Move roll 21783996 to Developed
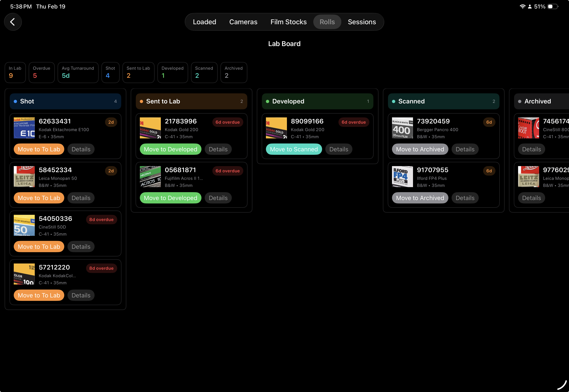The image size is (569, 392). click(170, 149)
